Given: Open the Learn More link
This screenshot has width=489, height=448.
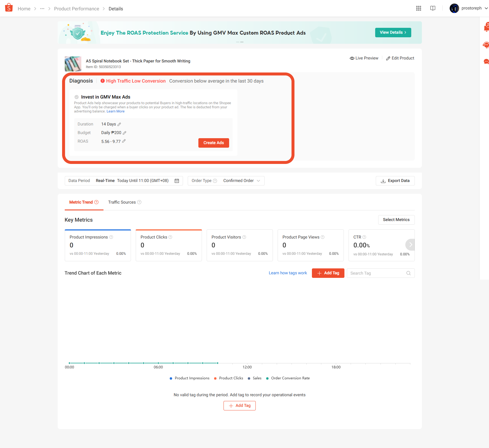Looking at the screenshot, I should pyautogui.click(x=116, y=112).
